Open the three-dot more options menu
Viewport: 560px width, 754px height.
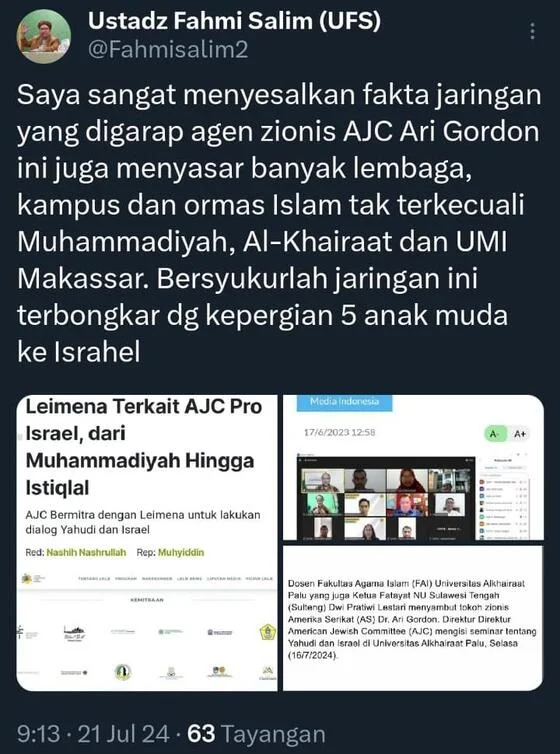pos(532,31)
